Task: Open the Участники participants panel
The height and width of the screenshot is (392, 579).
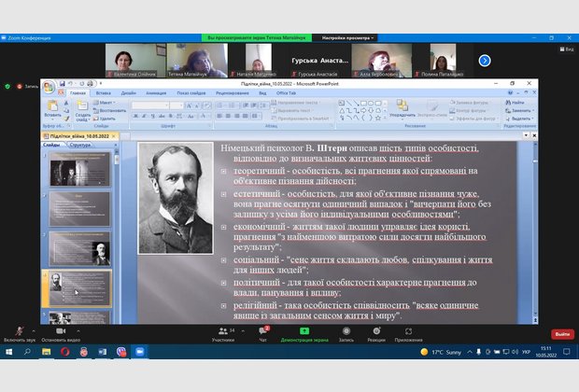Action: 222,332
